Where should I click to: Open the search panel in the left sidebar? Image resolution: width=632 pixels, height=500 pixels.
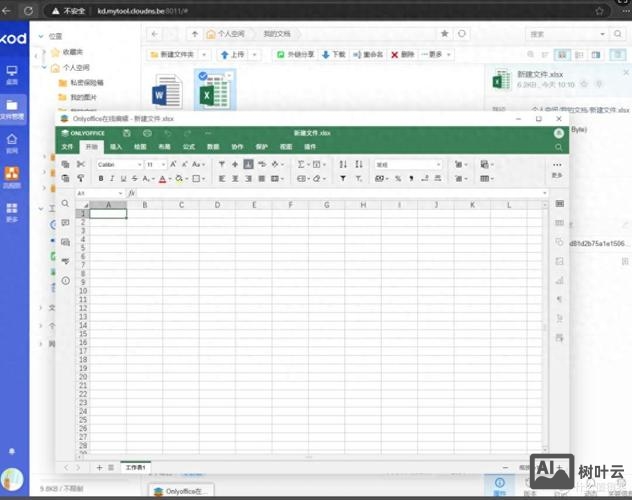[65, 203]
